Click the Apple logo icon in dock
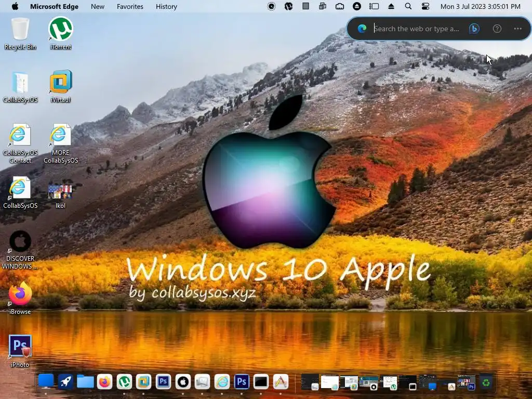Viewport: 532px width, 399px height. [x=183, y=382]
